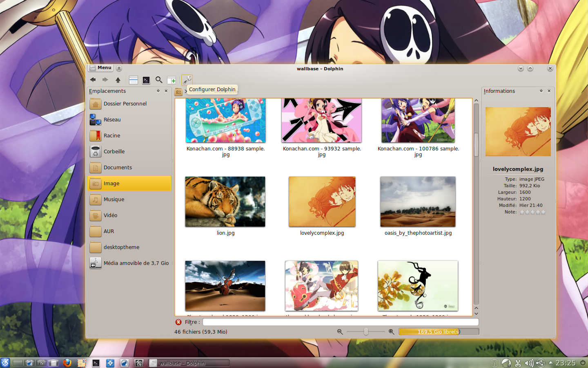Go forward with the right arrow

pos(105,80)
